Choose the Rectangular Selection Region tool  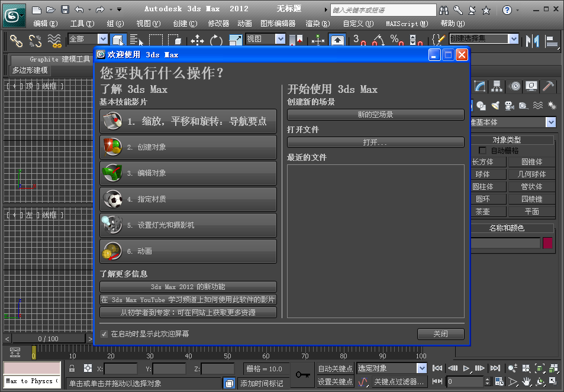pyautogui.click(x=156, y=40)
